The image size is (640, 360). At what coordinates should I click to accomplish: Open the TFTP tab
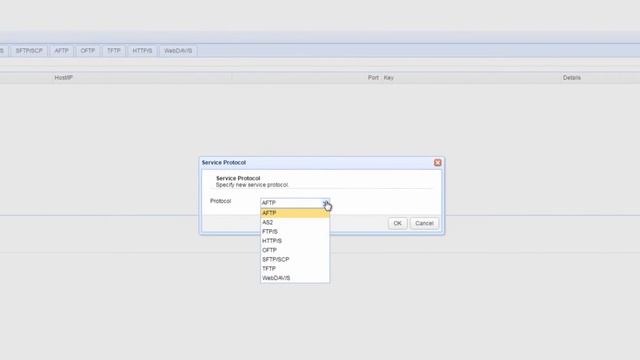click(114, 51)
